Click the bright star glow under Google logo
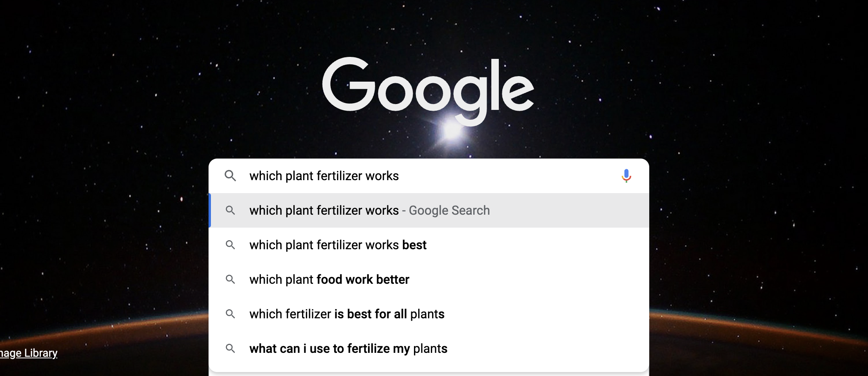Screen dimensions: 868x376 (x=452, y=130)
